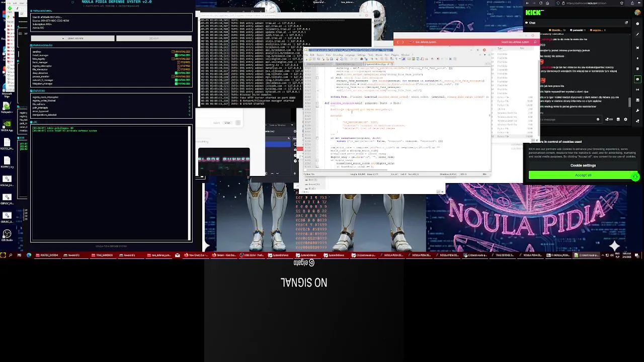Open the emoji picker in chat input
Viewport: 644px width, 362px height.
(x=598, y=119)
